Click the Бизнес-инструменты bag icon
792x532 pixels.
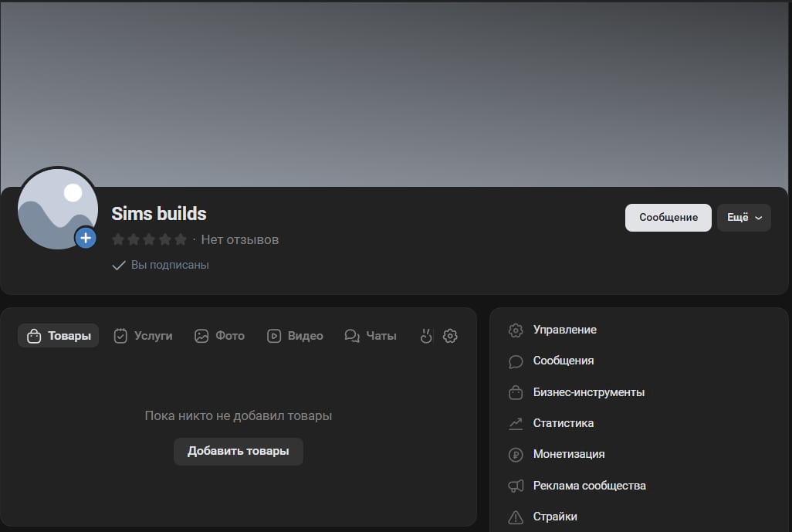[x=516, y=392]
